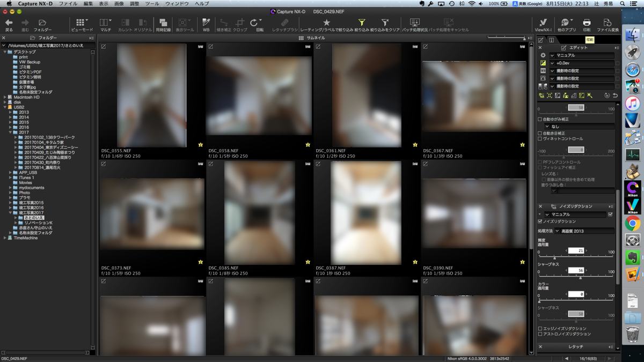Enable 自動ゆがみ補正 checkbox

(x=540, y=119)
